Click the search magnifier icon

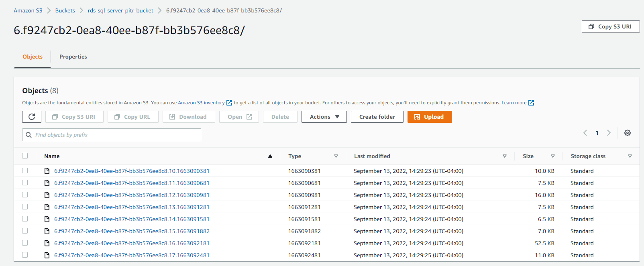(29, 135)
